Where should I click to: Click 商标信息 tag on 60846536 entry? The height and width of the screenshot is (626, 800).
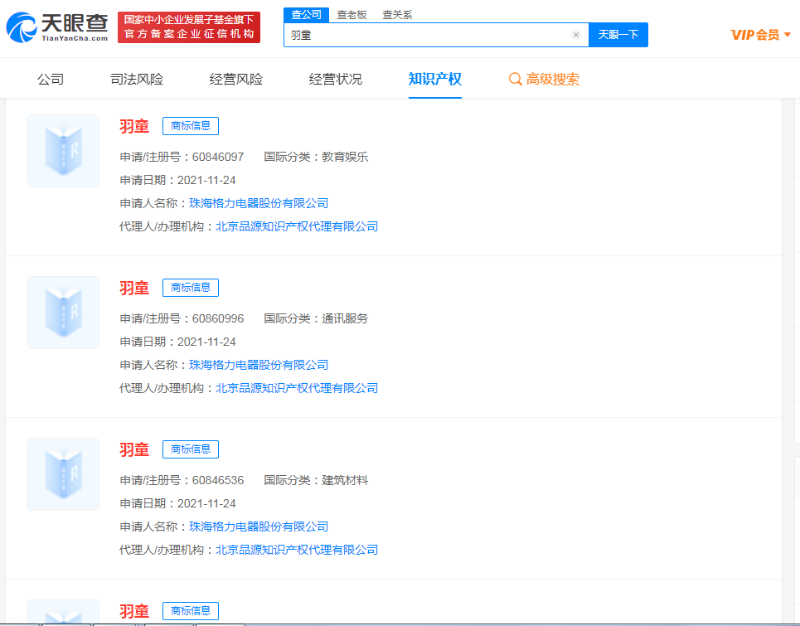(x=190, y=449)
